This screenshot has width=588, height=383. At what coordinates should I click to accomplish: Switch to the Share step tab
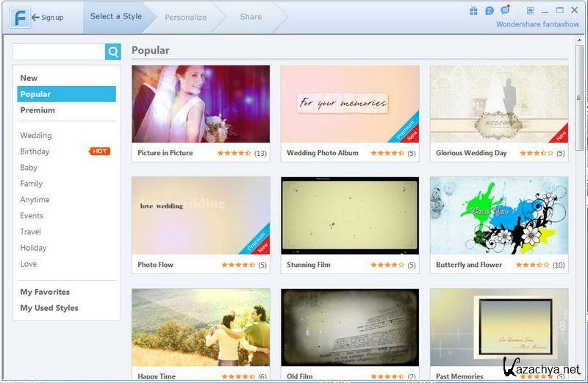point(251,17)
